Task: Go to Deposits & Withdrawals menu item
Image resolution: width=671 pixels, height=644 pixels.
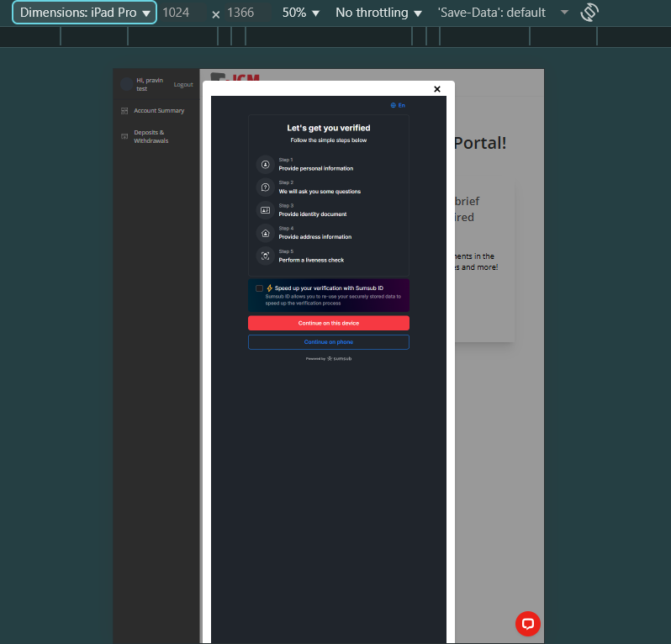Action: [151, 136]
